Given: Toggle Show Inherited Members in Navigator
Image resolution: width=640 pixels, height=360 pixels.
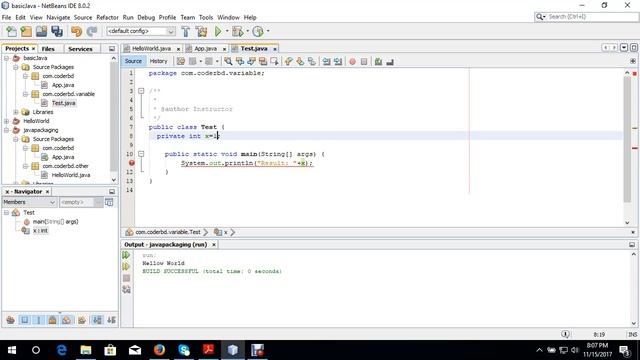Looking at the screenshot, I should point(11,320).
